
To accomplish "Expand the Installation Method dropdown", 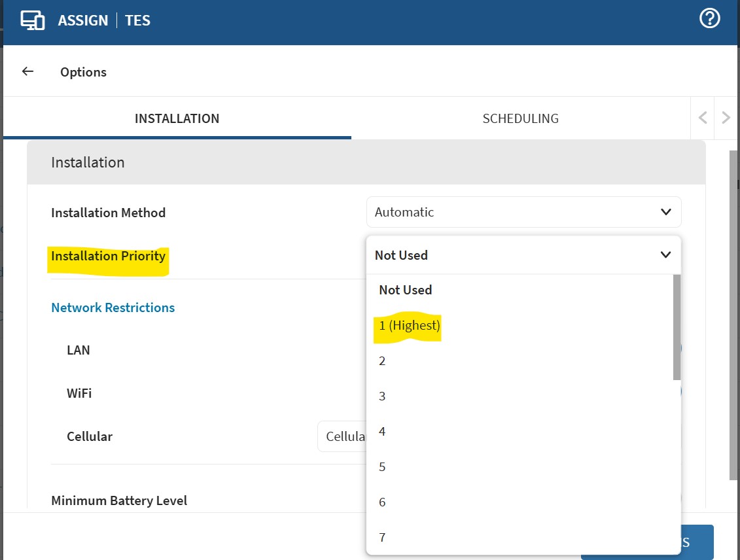I will [523, 212].
